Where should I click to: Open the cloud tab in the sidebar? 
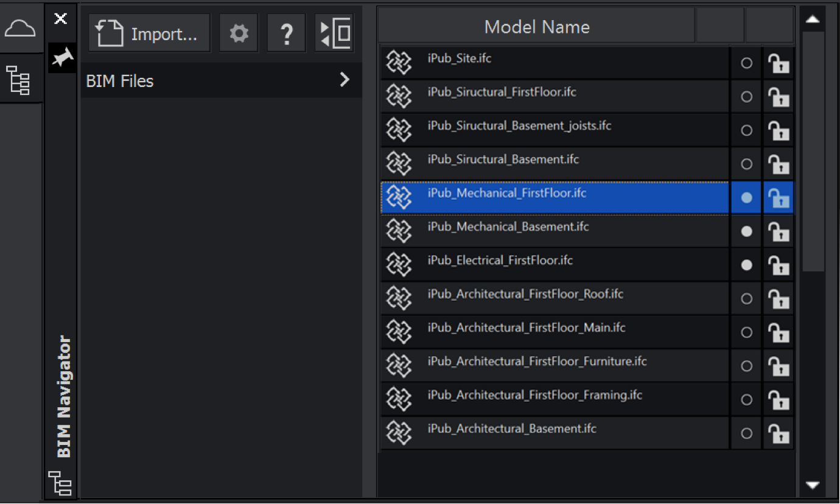(20, 28)
